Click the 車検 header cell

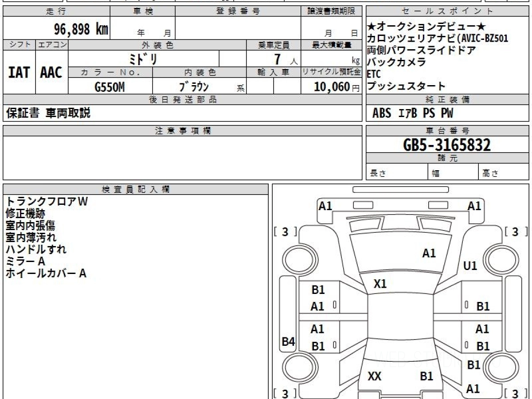coord(143,12)
